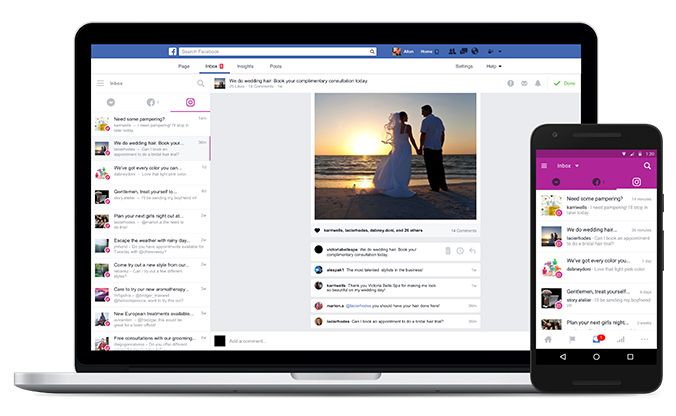
Task: Click the hamburger menu beside Inbox
Action: (x=101, y=83)
